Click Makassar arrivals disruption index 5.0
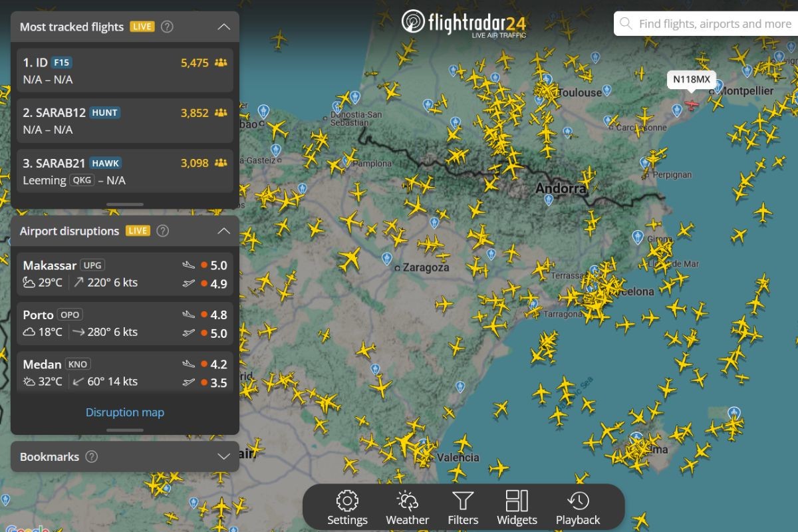Screen dimensions: 798x532 (219, 265)
